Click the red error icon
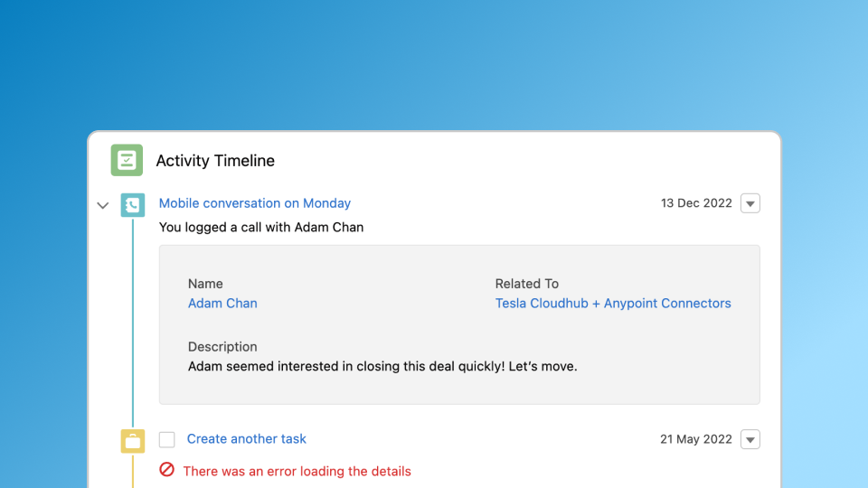The width and height of the screenshot is (868, 488). [166, 470]
